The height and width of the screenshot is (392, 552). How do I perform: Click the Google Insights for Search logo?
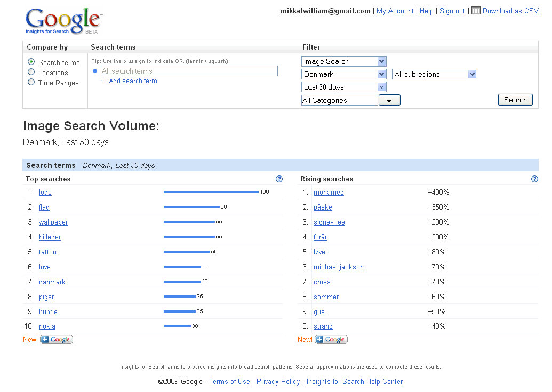pos(63,21)
